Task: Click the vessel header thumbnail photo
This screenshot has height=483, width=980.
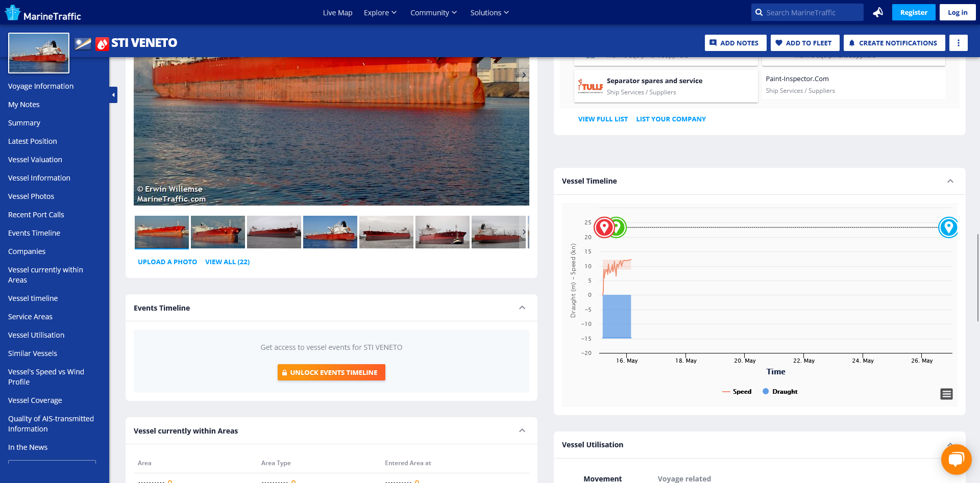Action: [x=39, y=53]
